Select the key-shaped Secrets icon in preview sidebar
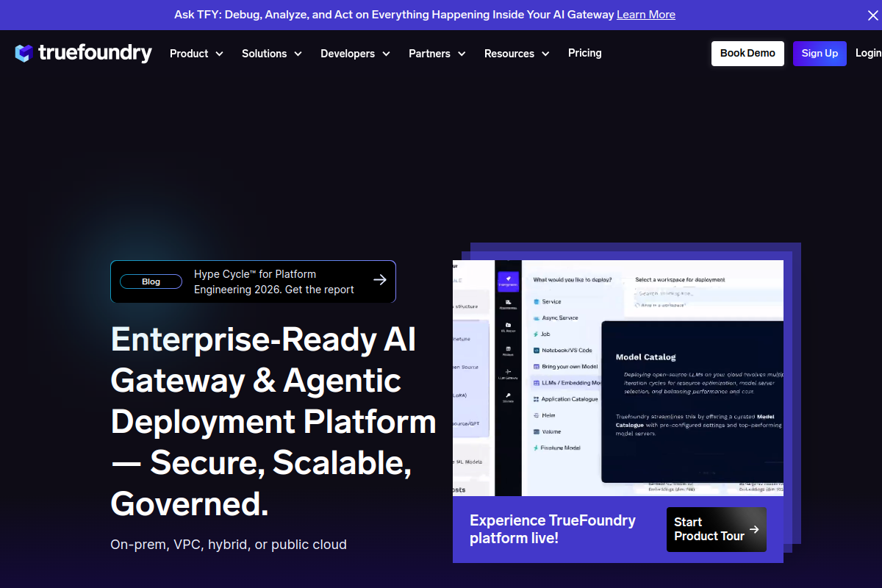This screenshot has height=588, width=882. (508, 397)
